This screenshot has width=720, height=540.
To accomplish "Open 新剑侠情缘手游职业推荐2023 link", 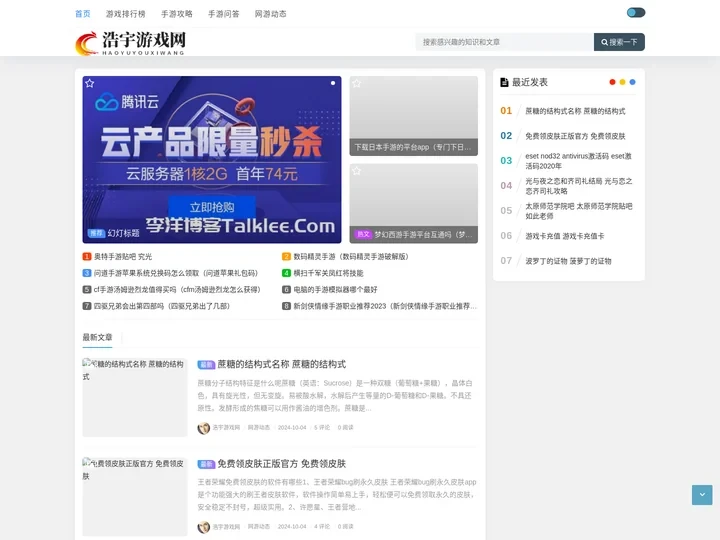I will click(385, 306).
